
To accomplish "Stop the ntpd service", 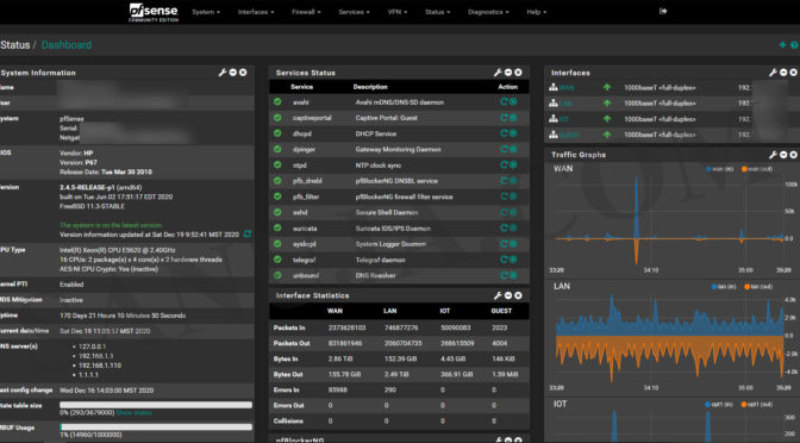I will (x=513, y=165).
